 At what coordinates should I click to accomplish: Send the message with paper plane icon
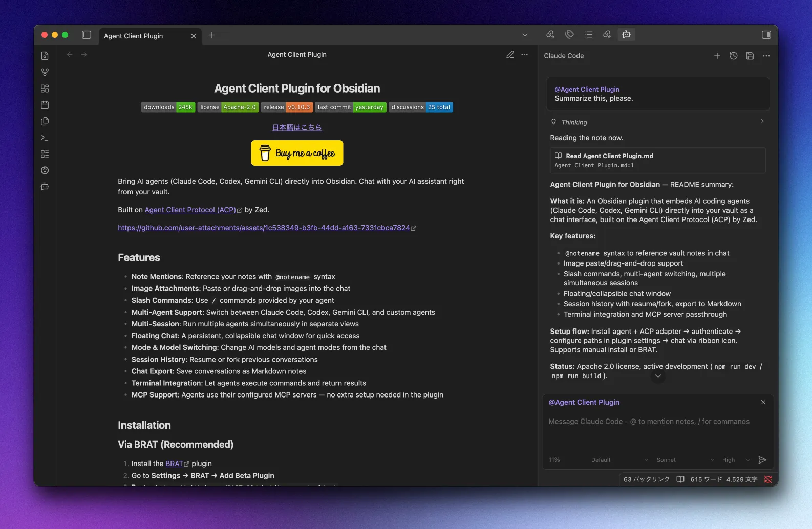coord(762,460)
